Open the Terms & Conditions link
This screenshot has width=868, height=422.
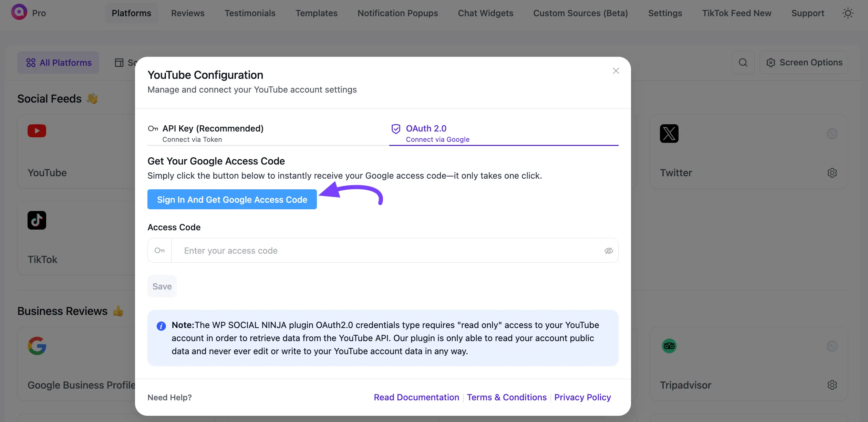tap(507, 397)
